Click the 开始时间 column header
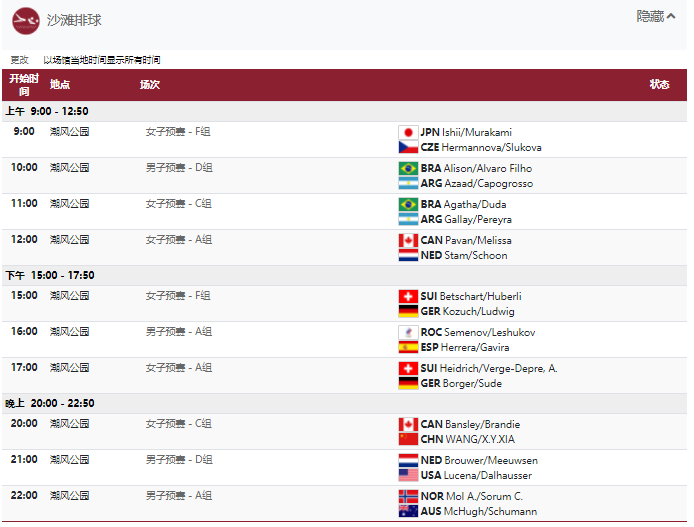This screenshot has height=527, width=694. click(24, 85)
